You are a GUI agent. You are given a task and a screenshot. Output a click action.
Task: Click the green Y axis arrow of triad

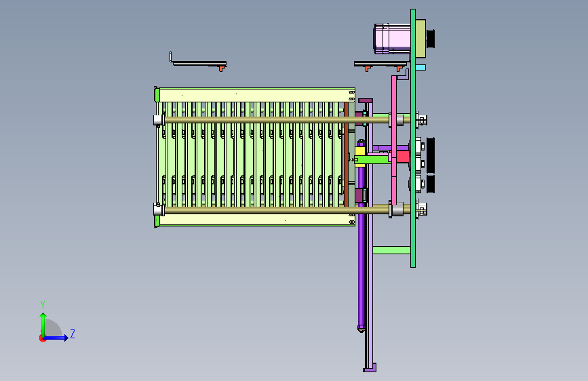coord(43,324)
